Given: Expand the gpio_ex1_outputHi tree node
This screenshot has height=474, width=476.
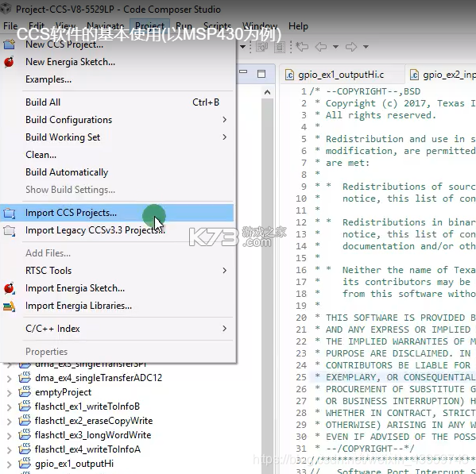Looking at the screenshot, I should coord(9,464).
